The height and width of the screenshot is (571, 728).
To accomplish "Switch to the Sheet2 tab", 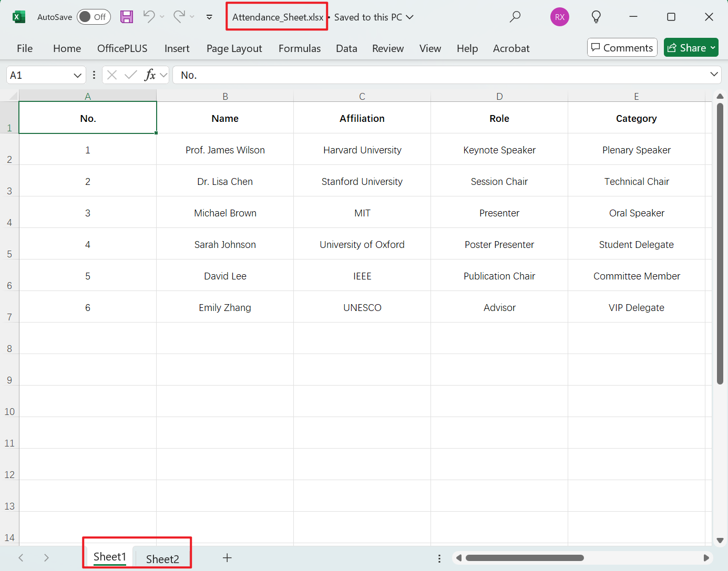I will pyautogui.click(x=162, y=559).
